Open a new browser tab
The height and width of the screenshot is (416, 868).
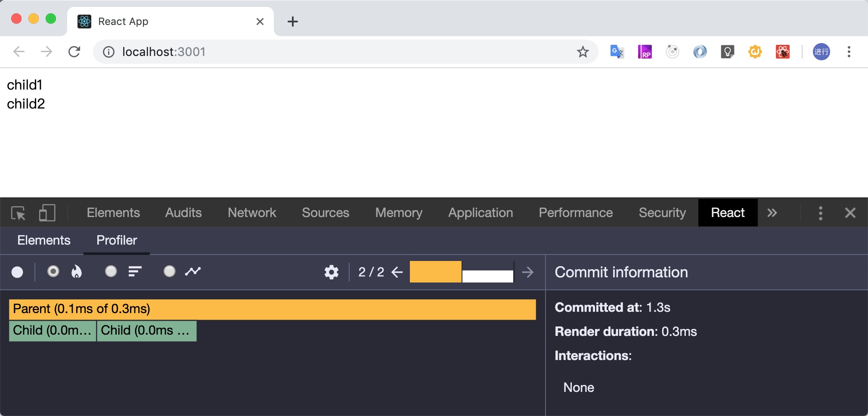[x=293, y=22]
